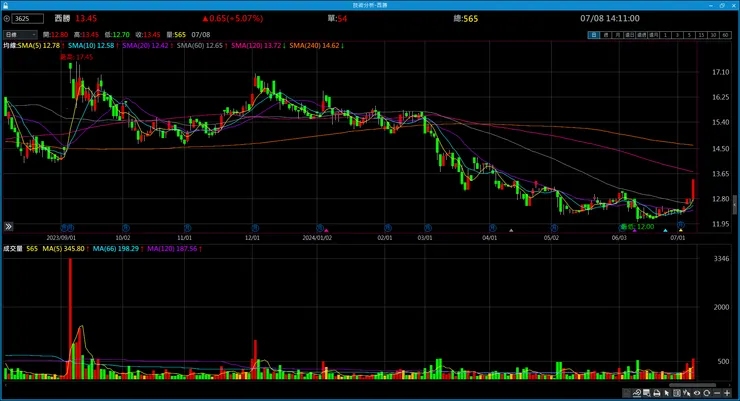
Task: Click the search-window magnifier icon in bottom toolbar
Action: tap(647, 393)
